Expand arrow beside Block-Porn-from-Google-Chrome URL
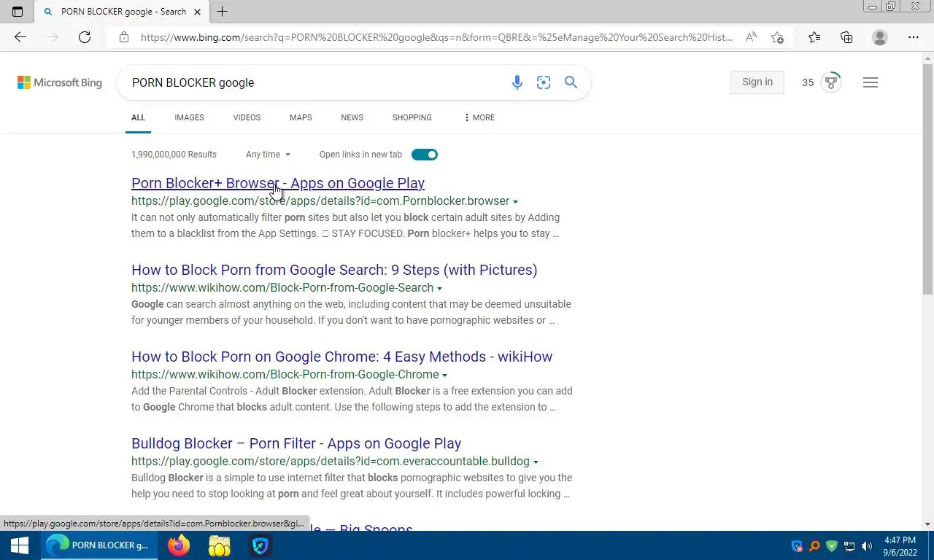Image resolution: width=934 pixels, height=560 pixels. 445,376
